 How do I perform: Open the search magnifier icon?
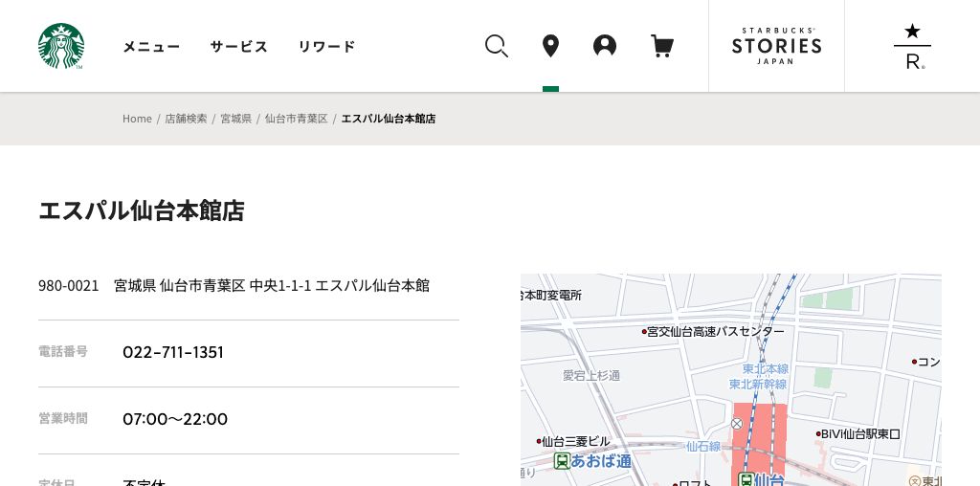click(497, 46)
